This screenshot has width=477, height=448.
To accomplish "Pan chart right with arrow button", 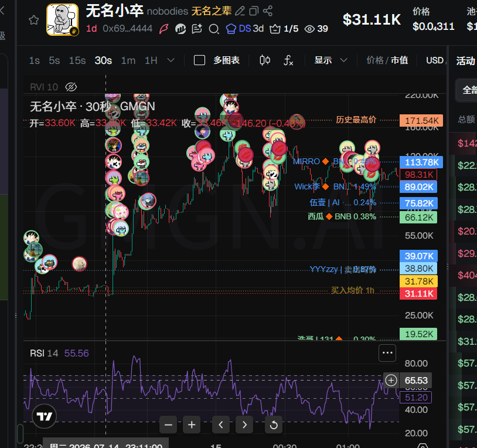I will click(x=244, y=425).
